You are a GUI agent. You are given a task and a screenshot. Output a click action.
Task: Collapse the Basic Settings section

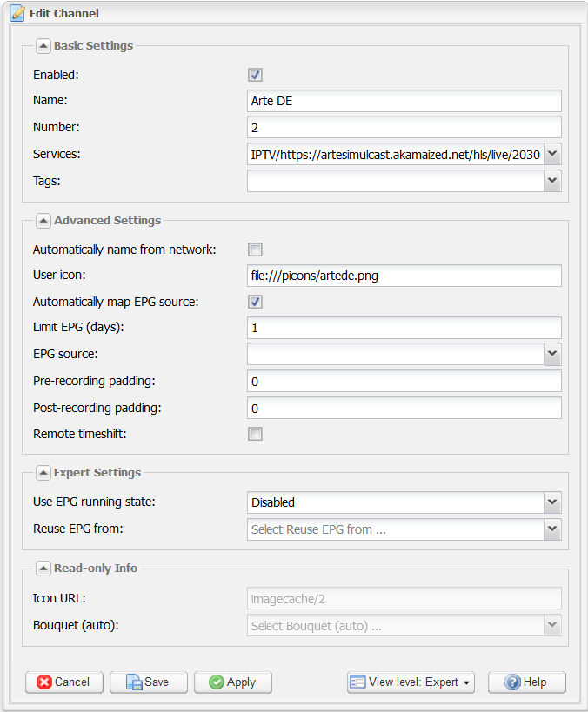(x=43, y=46)
